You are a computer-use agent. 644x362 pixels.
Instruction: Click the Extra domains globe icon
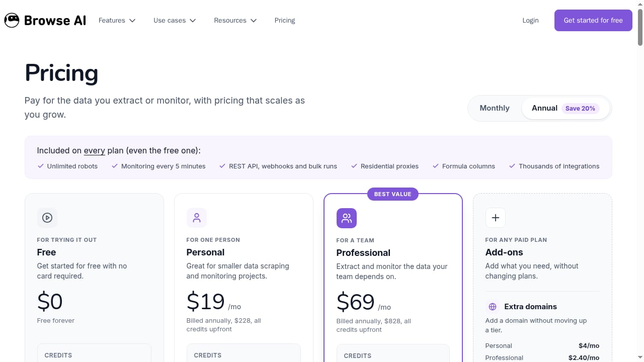point(493,307)
